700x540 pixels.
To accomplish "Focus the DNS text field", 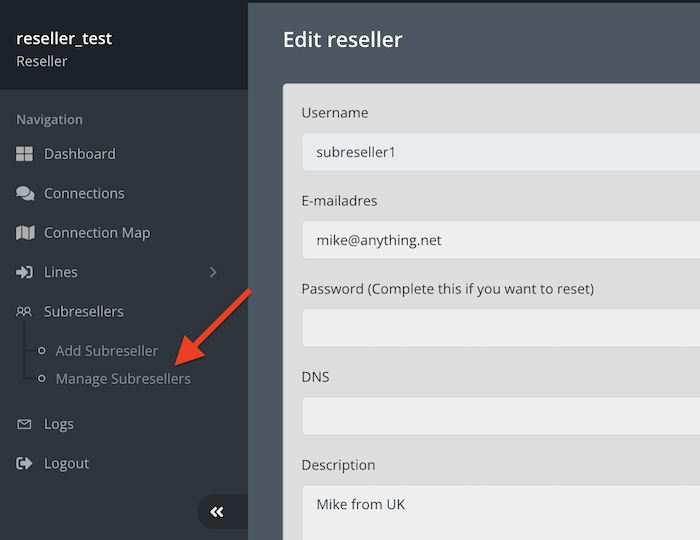I will (x=500, y=416).
